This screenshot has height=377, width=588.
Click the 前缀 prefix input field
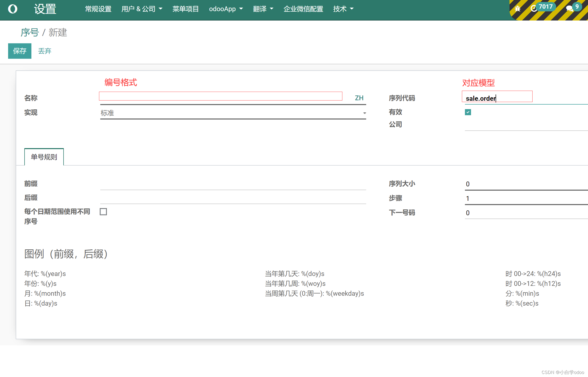point(233,184)
